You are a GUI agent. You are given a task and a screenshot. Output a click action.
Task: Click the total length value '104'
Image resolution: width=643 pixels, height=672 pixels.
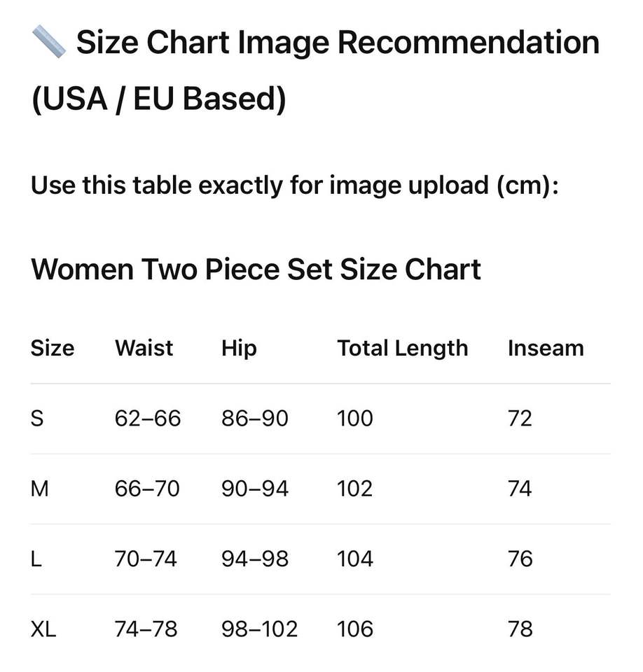(x=355, y=559)
